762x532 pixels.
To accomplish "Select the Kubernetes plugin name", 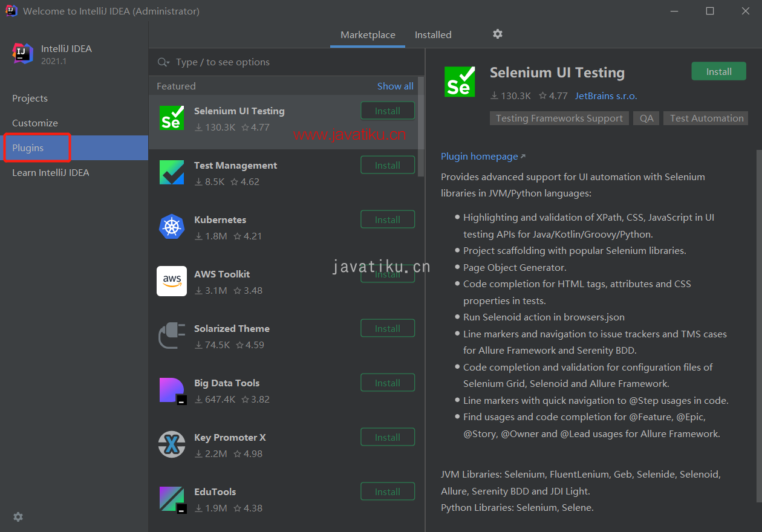I will (220, 219).
